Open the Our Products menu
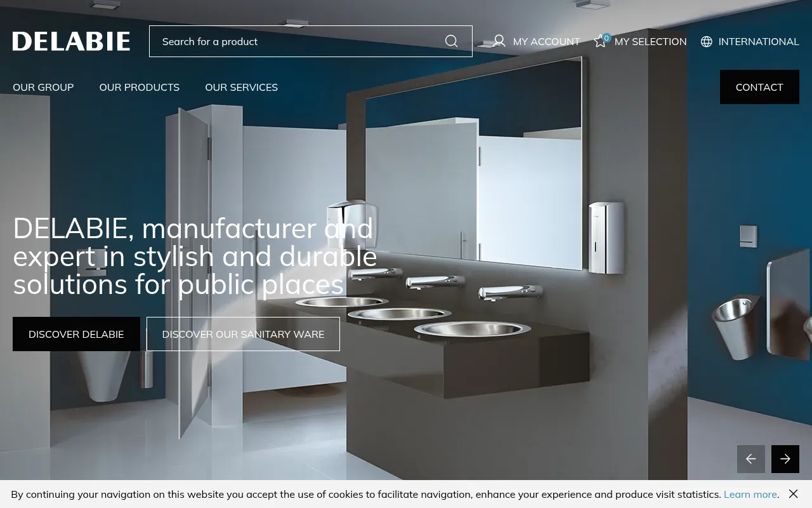The height and width of the screenshot is (508, 812). click(140, 87)
